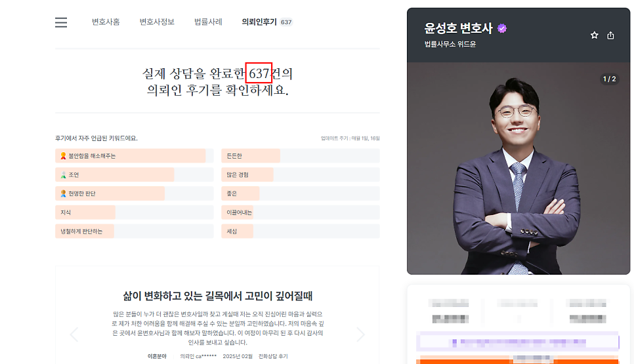Click the medal icon beside 현명한 판단
634x364 pixels.
pyautogui.click(x=63, y=193)
